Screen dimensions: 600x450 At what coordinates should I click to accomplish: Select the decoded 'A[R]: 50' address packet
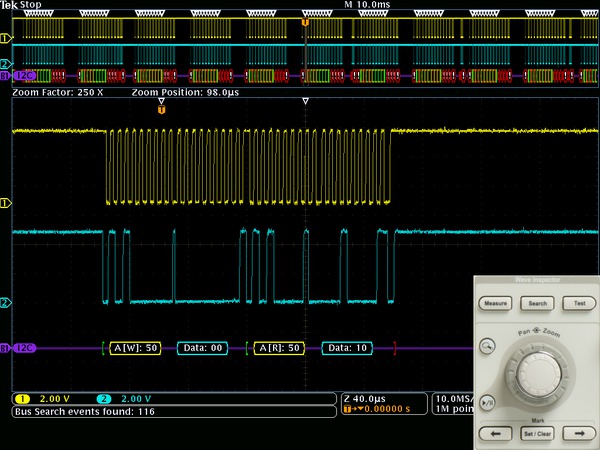(x=279, y=348)
